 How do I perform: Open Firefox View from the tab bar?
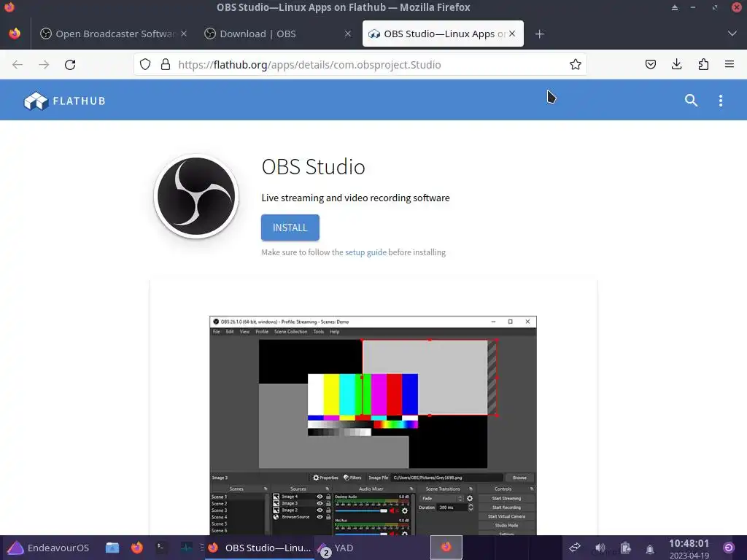(15, 34)
